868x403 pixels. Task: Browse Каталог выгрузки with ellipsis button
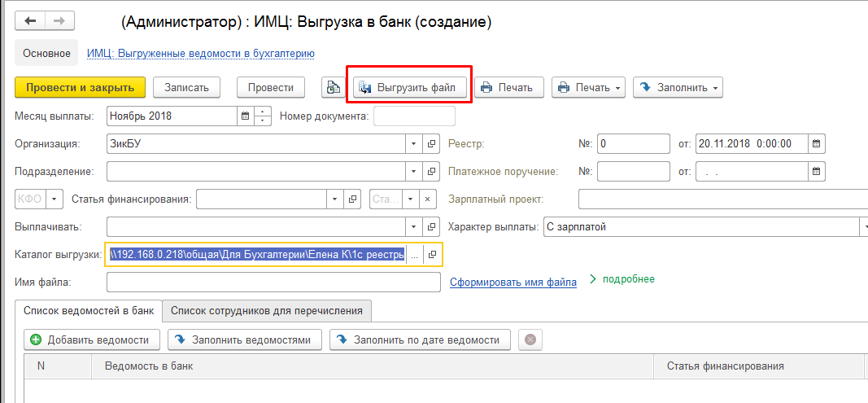click(415, 255)
